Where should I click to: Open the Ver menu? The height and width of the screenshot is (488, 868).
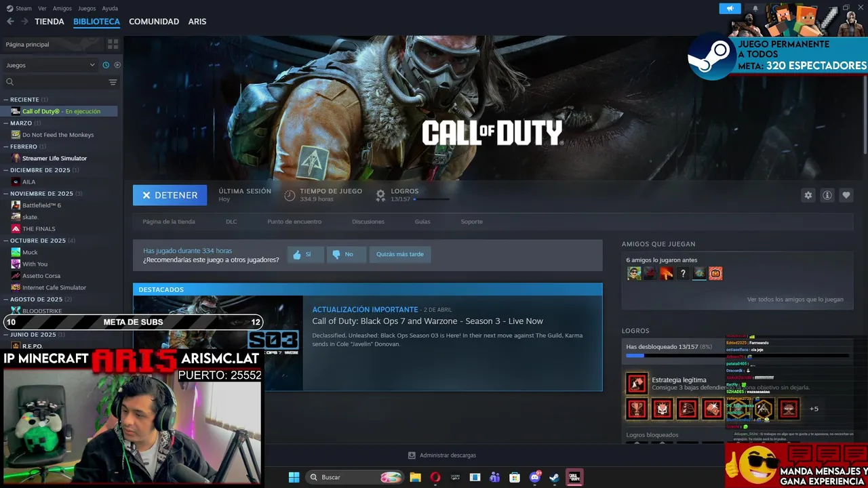point(43,8)
